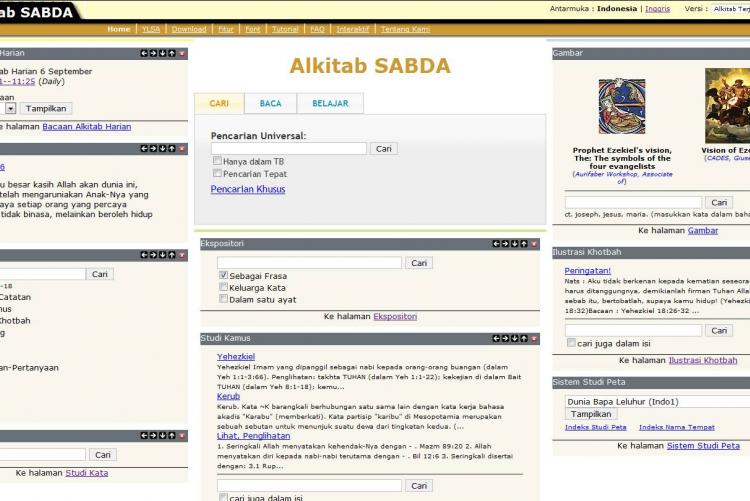Image resolution: width=750 pixels, height=501 pixels.
Task: Move the Studi Kamus panel right with arrow
Action: [505, 338]
